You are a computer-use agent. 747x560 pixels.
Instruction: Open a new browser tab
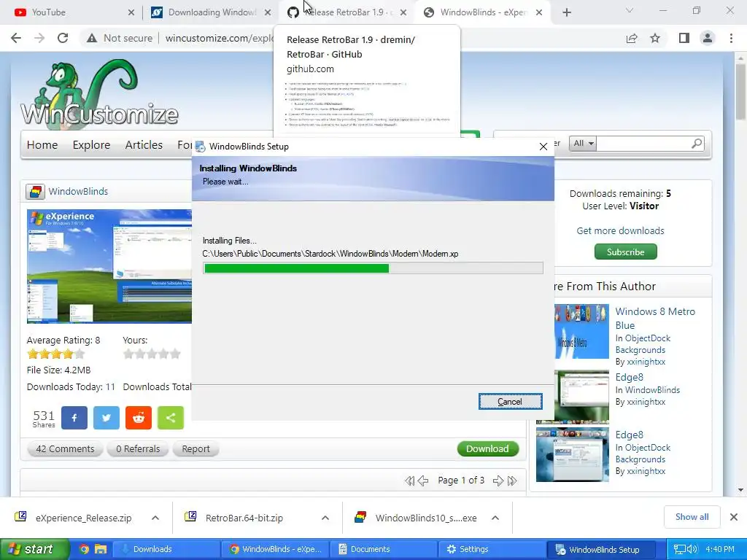coord(566,12)
